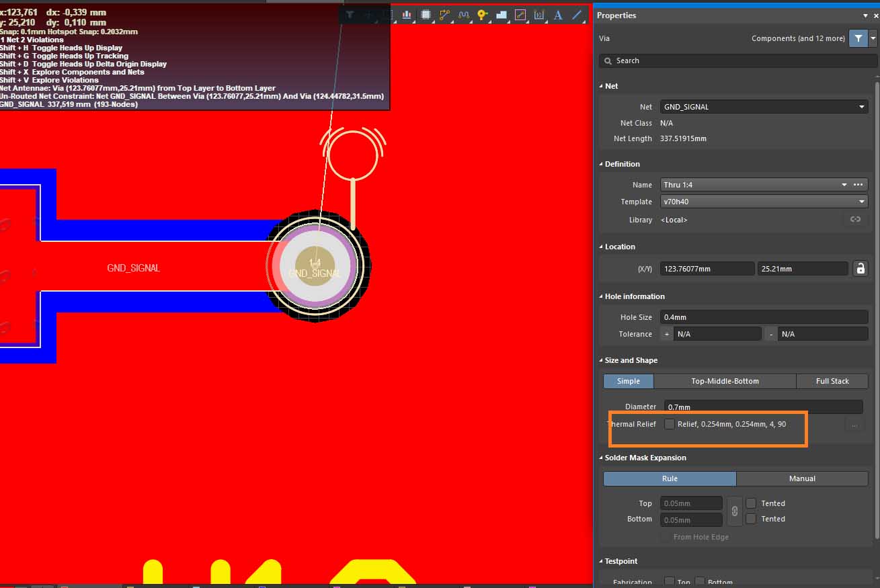Activate the interactive routing tool
The image size is (880, 588).
(444, 15)
